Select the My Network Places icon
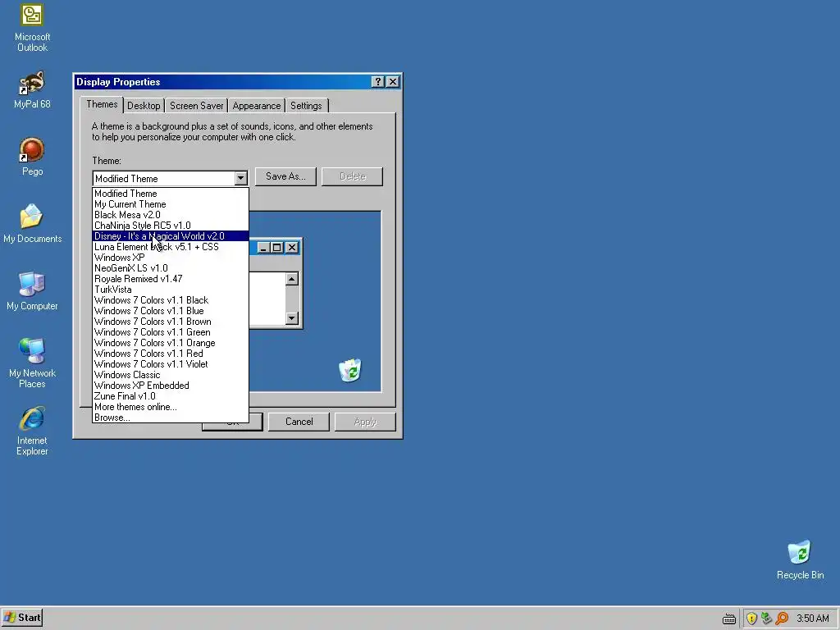 click(x=32, y=363)
